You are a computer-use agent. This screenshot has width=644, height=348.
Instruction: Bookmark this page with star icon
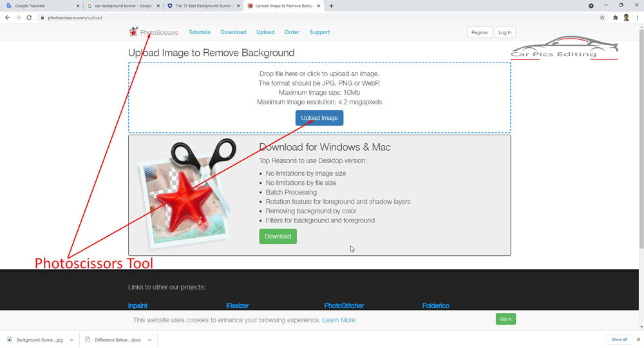[x=602, y=17]
